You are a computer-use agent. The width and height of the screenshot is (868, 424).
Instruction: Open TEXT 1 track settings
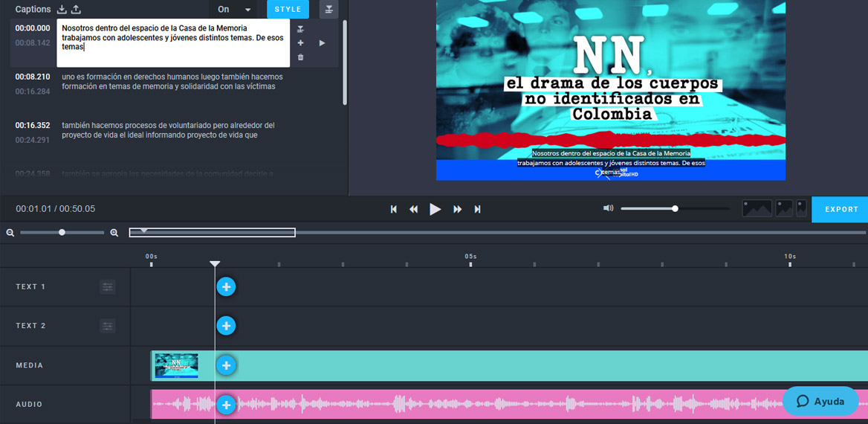point(108,287)
